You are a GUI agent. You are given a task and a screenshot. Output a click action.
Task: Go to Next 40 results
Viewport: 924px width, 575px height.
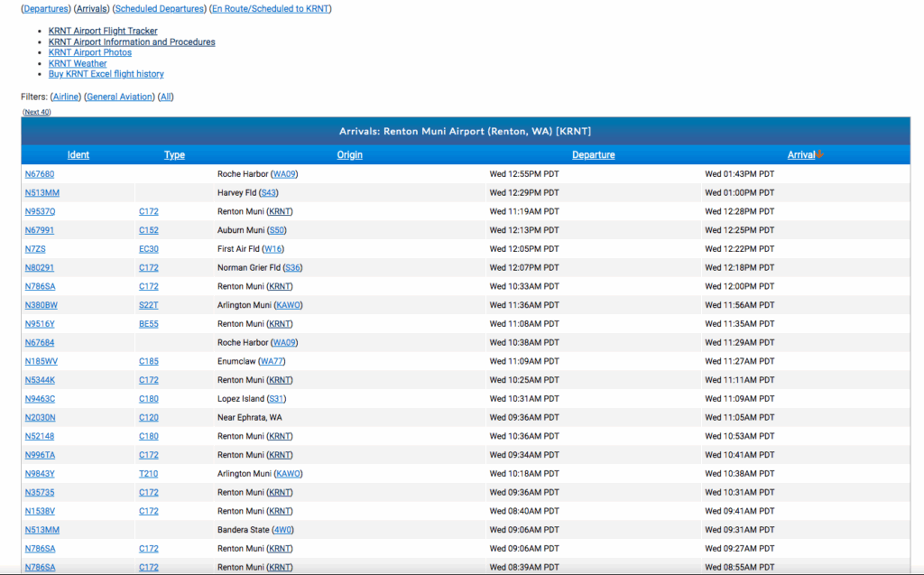(37, 112)
